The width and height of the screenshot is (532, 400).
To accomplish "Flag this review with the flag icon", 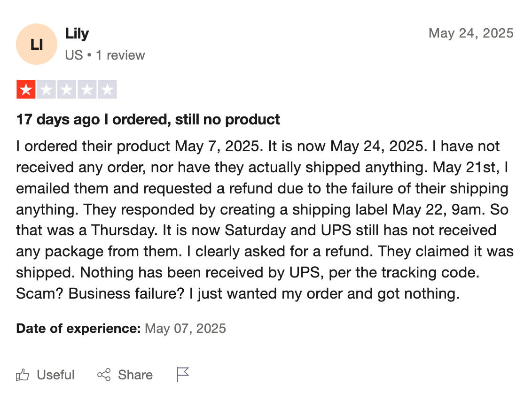I will pos(183,375).
